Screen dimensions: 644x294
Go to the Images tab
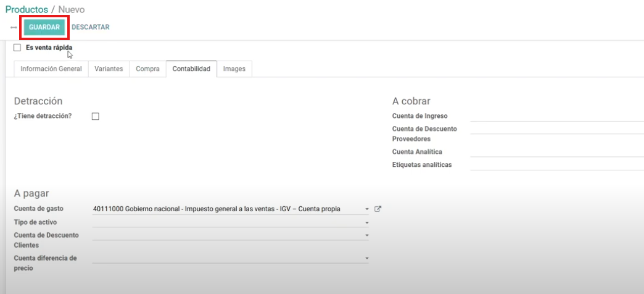pos(234,69)
